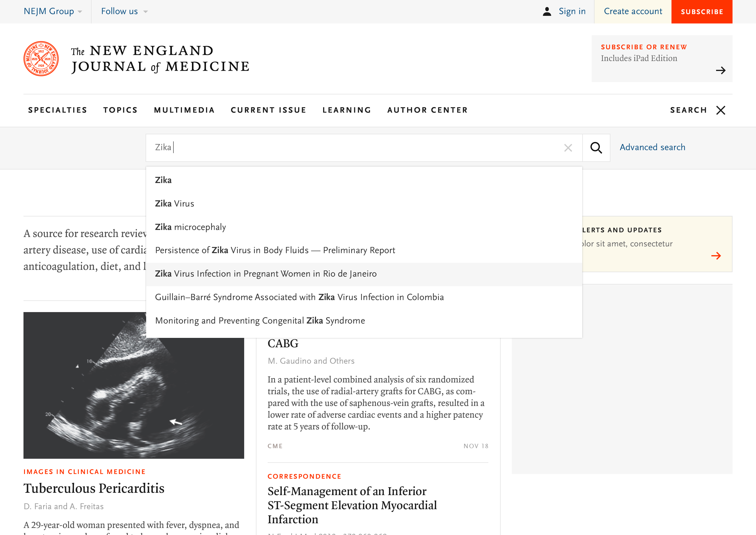Viewport: 756px width, 535px height.
Task: Click the NEJM circular seal logo
Action: click(41, 59)
